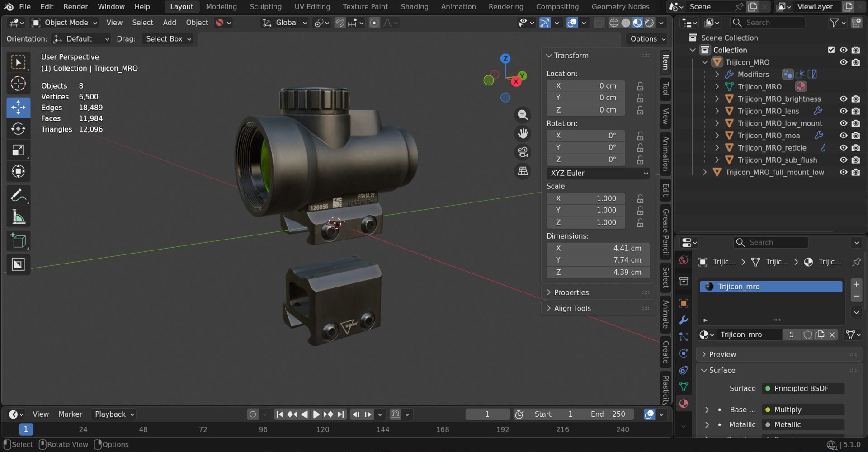Viewport: 868px width, 452px height.
Task: Open the Modifiers wrench properties tab
Action: click(684, 320)
